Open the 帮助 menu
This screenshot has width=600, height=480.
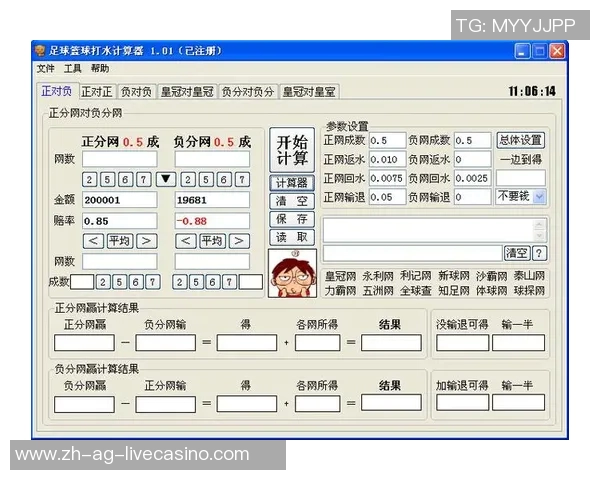point(100,69)
